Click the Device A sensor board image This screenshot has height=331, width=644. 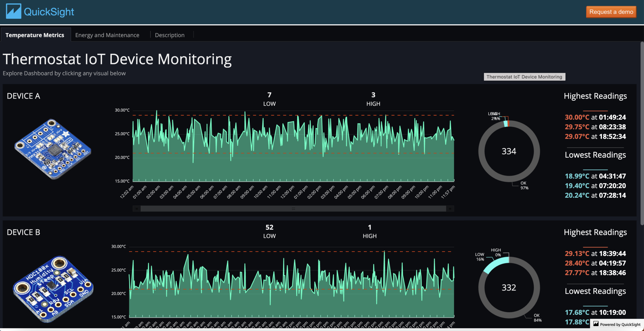point(53,149)
